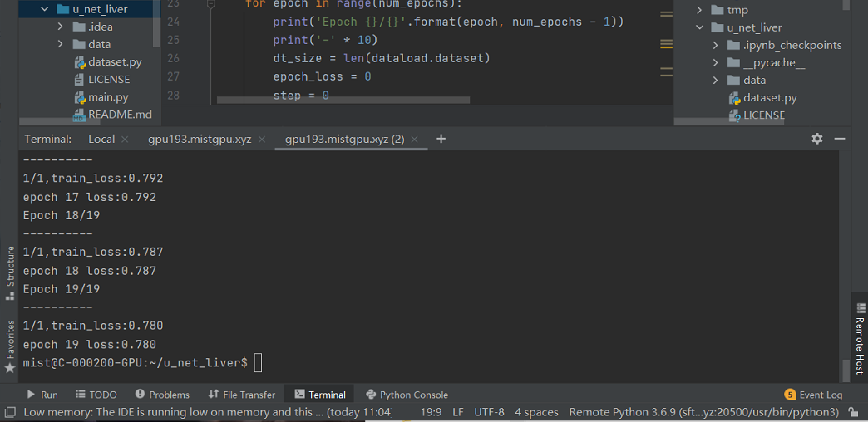Screen dimensions: 868x422
Task: Select LICENSE in Remote Host panel
Action: point(764,115)
